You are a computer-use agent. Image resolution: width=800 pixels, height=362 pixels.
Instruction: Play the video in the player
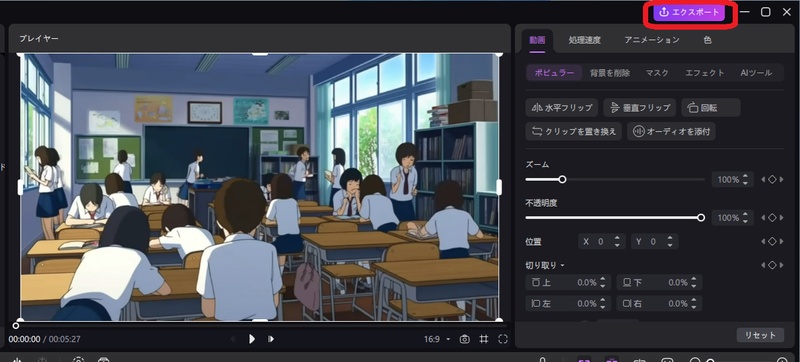pyautogui.click(x=252, y=339)
